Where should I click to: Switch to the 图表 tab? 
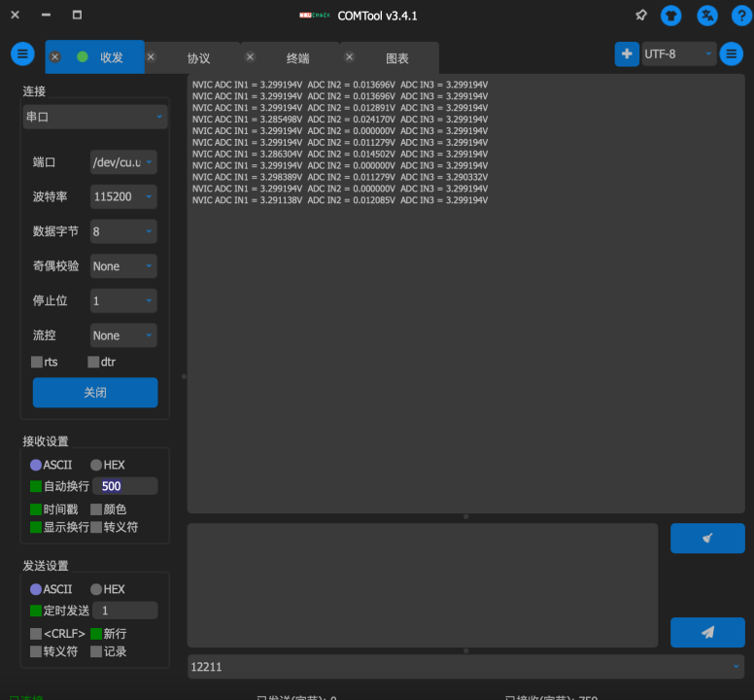tap(396, 58)
